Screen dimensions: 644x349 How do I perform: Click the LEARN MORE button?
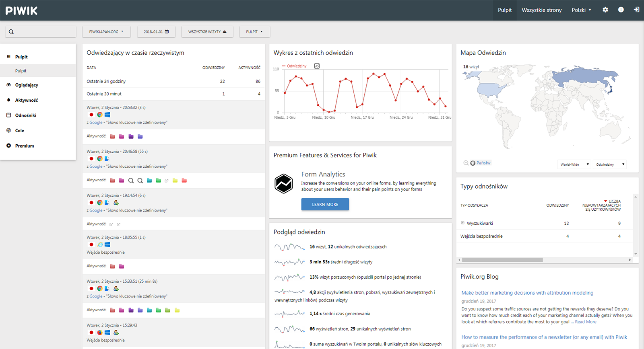(325, 204)
